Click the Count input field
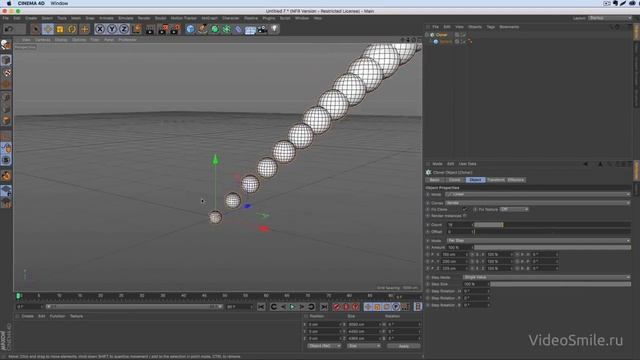The height and width of the screenshot is (360, 640). point(460,224)
